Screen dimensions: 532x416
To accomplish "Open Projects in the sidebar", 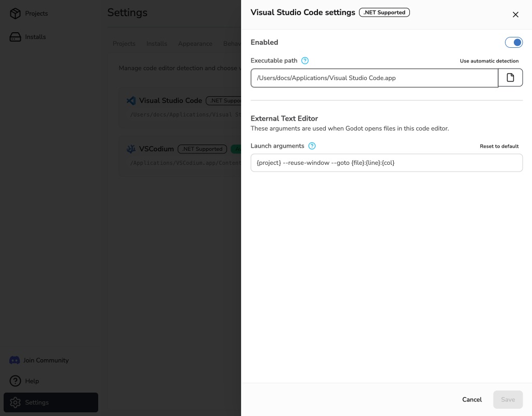I will point(29,14).
